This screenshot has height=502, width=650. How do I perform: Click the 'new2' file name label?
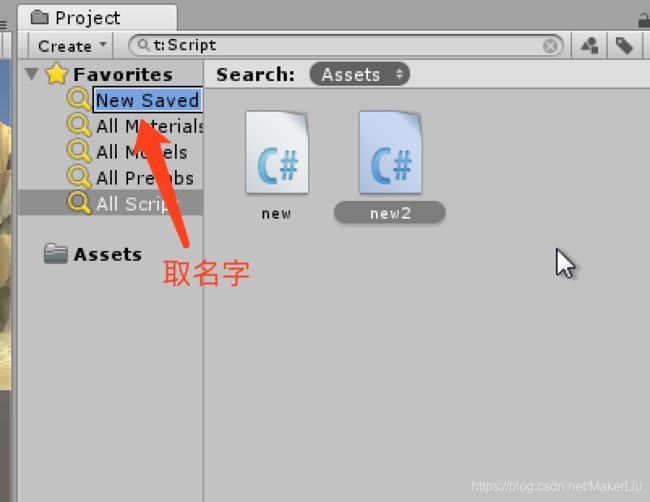[390, 213]
